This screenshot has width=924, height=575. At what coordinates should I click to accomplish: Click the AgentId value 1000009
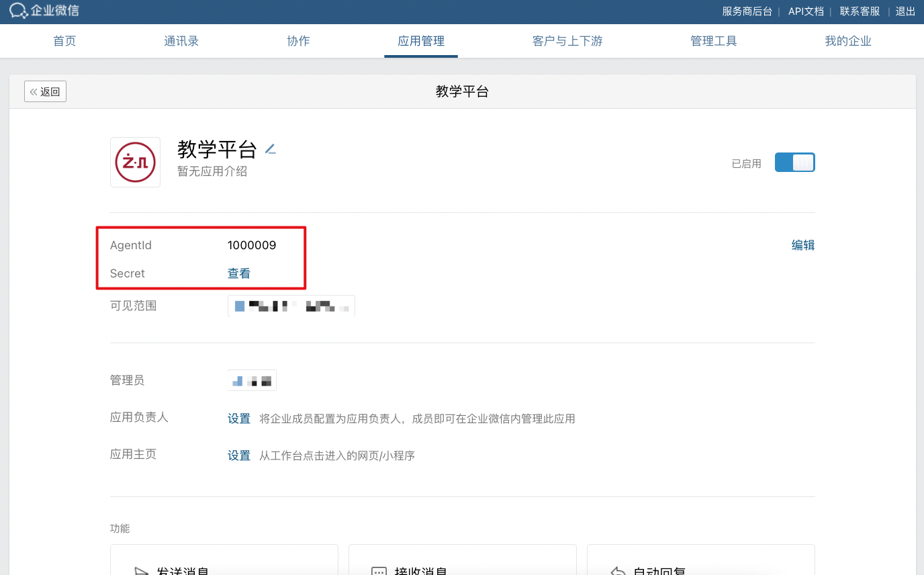pyautogui.click(x=252, y=245)
